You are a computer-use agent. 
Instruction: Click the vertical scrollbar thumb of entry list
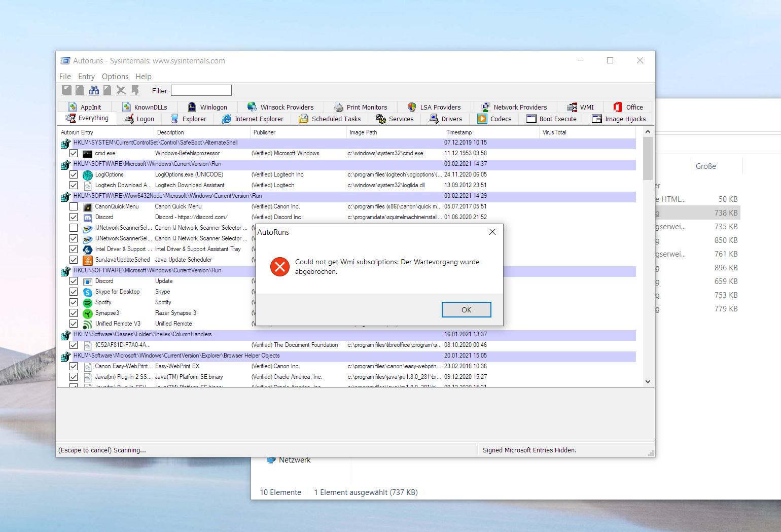[648, 158]
